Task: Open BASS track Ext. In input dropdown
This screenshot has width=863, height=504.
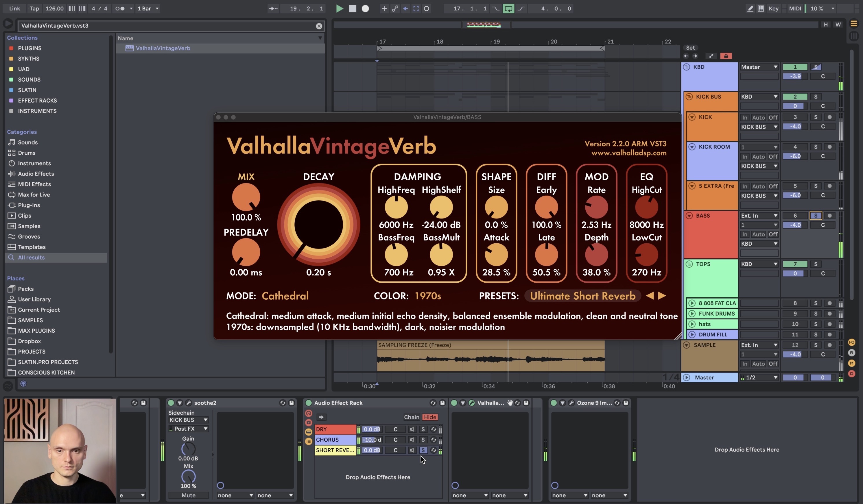Action: point(759,216)
